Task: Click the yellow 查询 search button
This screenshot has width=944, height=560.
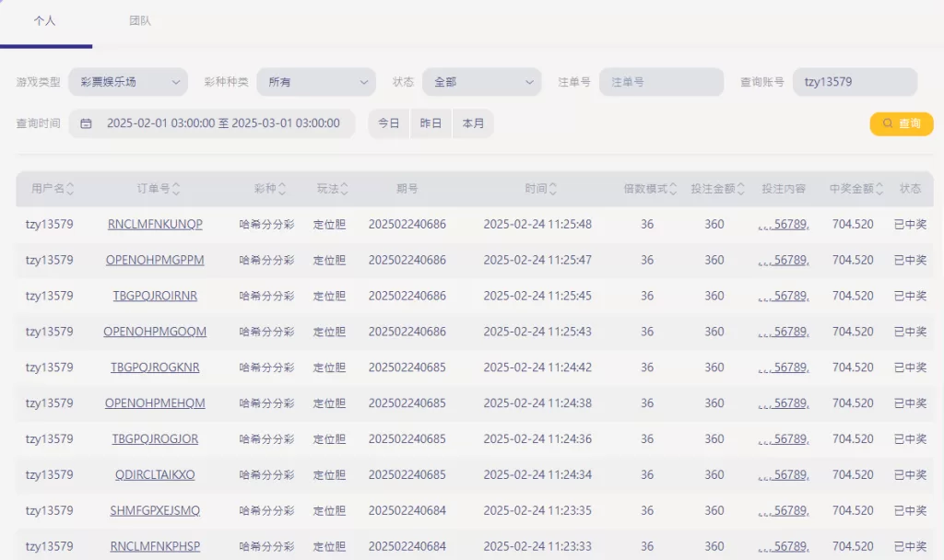Action: coord(902,123)
